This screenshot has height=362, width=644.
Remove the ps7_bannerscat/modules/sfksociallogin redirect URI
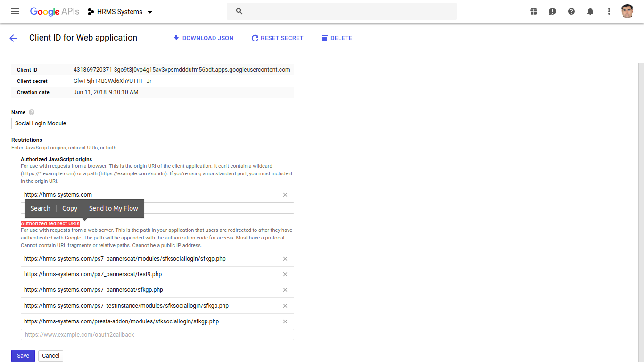(x=285, y=259)
